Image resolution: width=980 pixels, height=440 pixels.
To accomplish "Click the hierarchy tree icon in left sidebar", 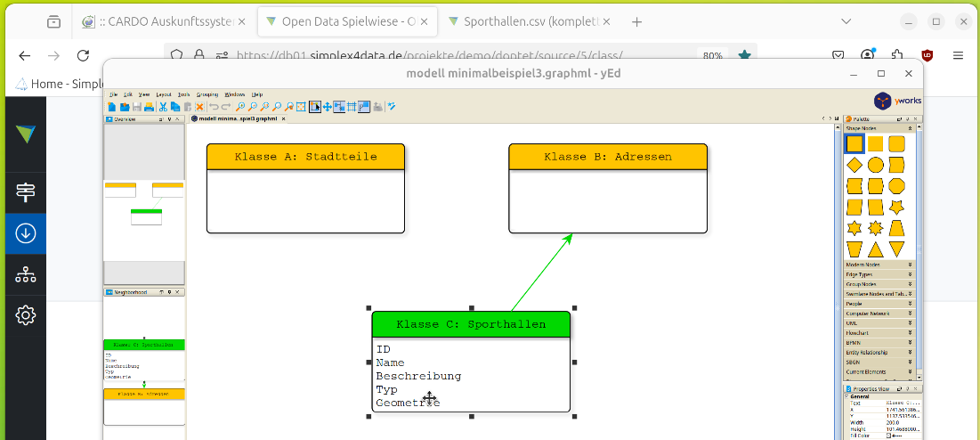I will (x=26, y=274).
